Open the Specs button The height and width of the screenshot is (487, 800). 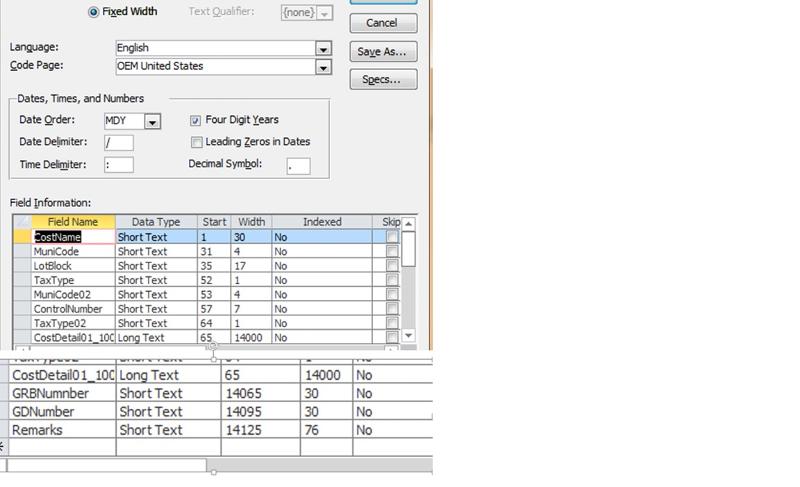pyautogui.click(x=382, y=80)
